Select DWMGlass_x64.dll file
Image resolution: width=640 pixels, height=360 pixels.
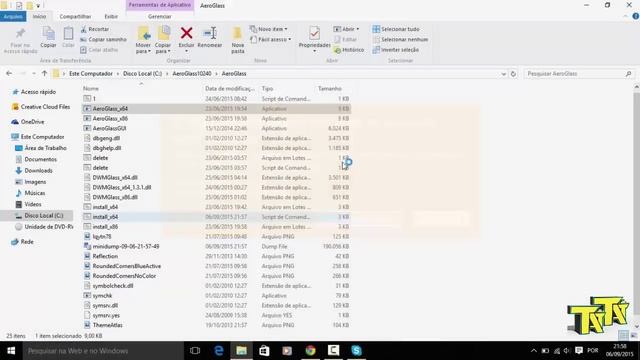(115, 178)
